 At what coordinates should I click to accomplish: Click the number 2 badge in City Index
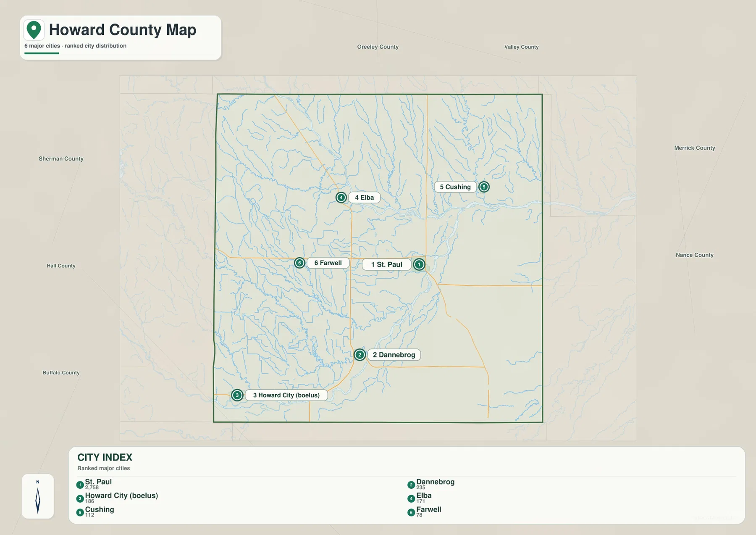[x=411, y=485]
